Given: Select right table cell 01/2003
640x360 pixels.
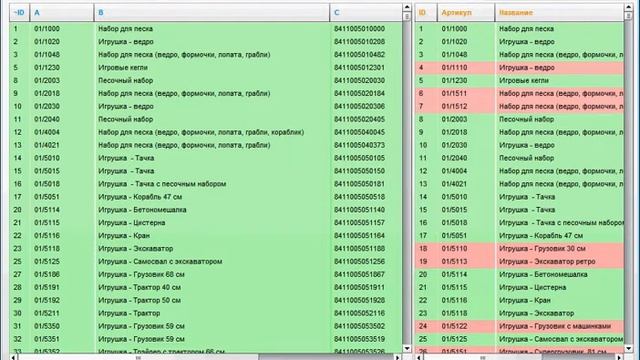Looking at the screenshot, I should [x=454, y=119].
